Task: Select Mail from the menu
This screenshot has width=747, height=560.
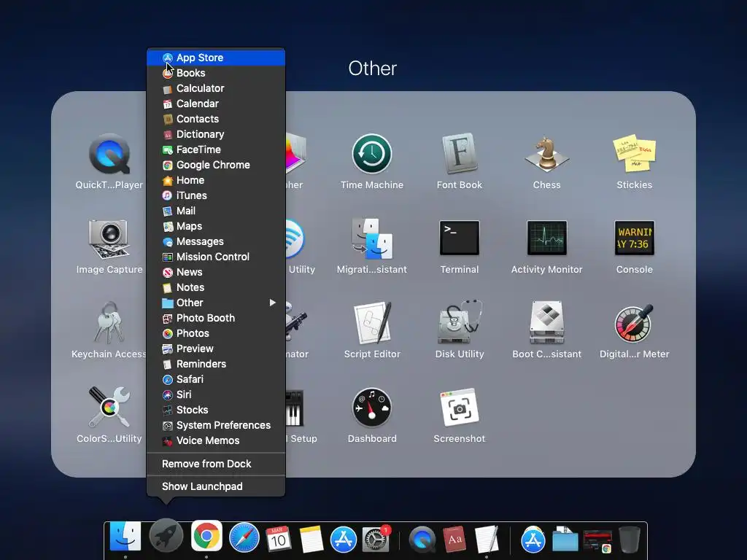Action: click(216, 211)
